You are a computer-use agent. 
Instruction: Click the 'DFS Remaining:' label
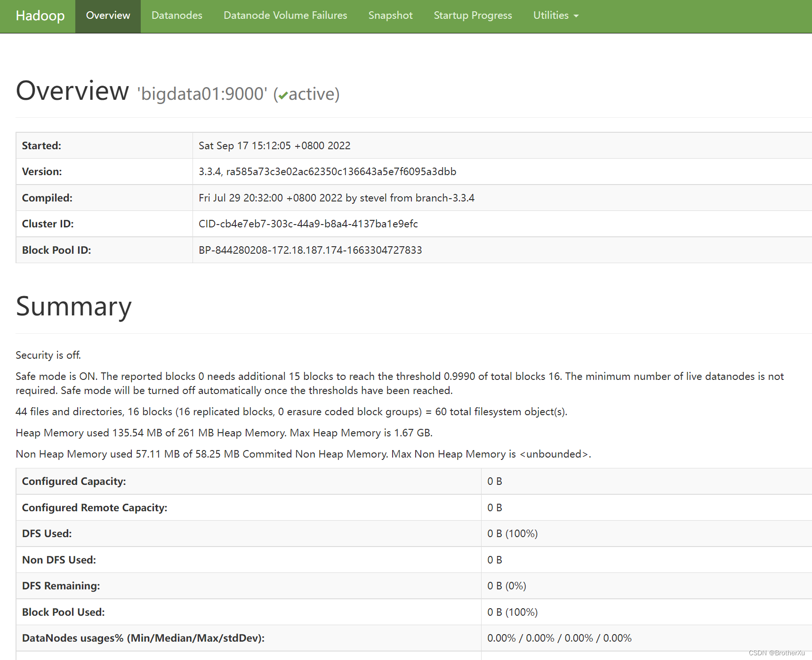coord(61,586)
